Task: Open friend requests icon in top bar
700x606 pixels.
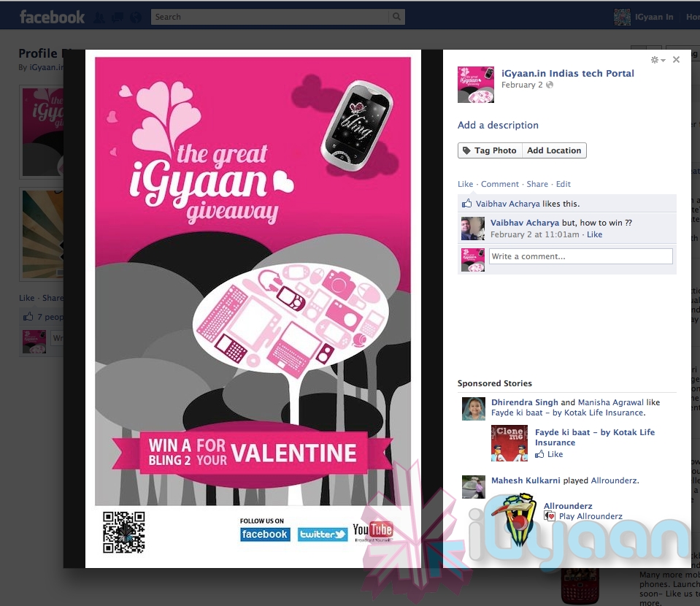Action: click(100, 17)
